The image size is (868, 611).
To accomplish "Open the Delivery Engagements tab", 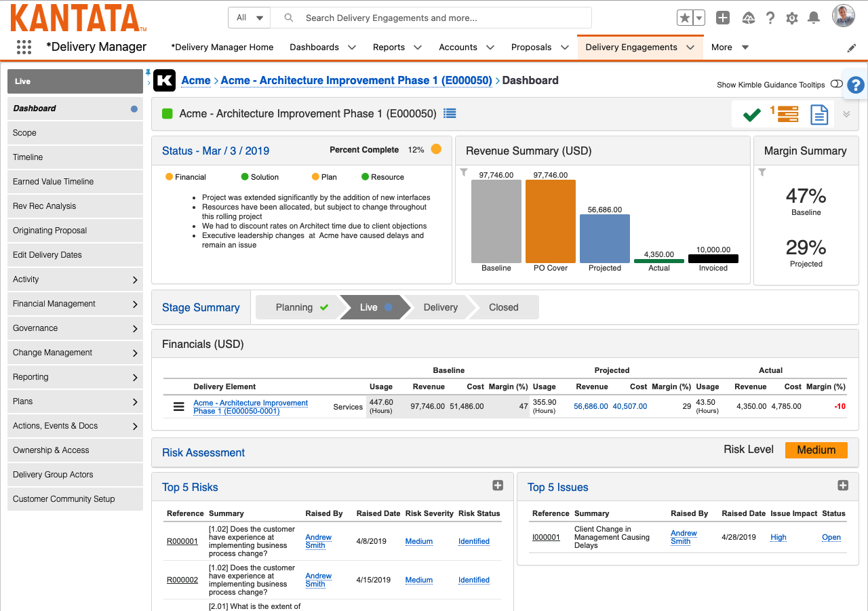I will [x=631, y=47].
